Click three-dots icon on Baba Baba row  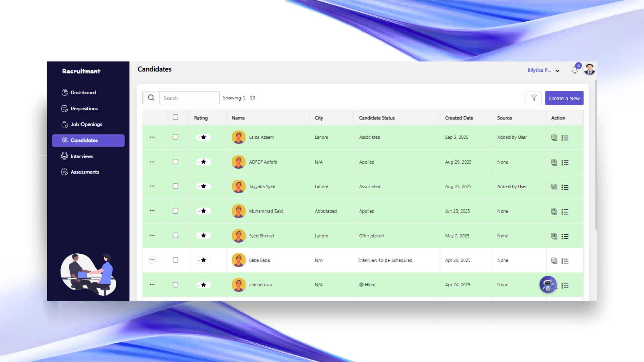pyautogui.click(x=152, y=260)
